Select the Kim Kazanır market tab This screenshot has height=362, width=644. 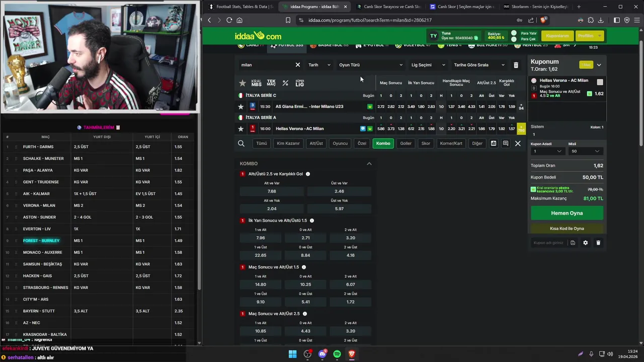click(x=288, y=143)
